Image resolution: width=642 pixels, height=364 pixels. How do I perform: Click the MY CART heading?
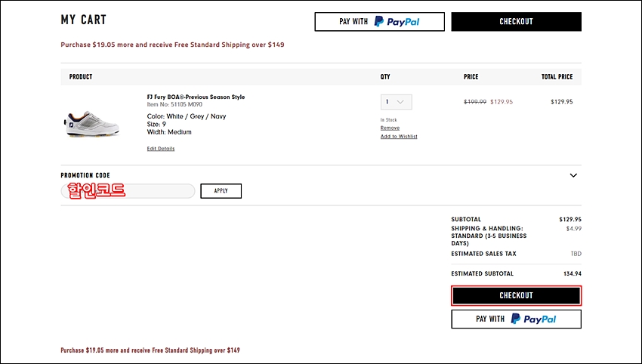coord(84,20)
